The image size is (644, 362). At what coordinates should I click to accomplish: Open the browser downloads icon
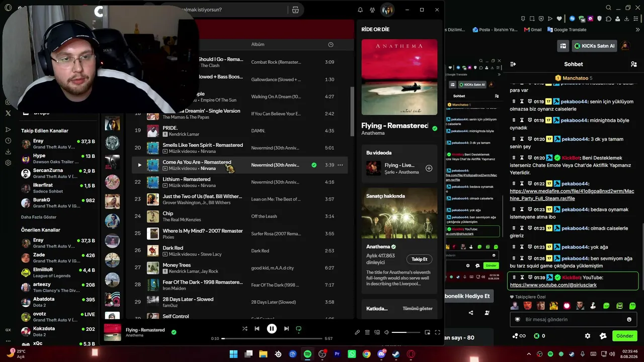coord(627,19)
